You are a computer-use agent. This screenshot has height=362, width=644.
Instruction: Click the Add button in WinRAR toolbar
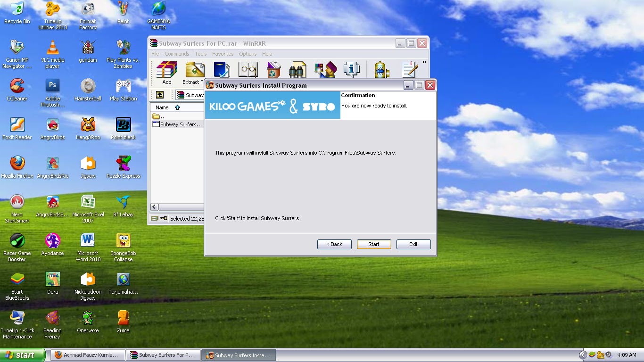point(166,73)
